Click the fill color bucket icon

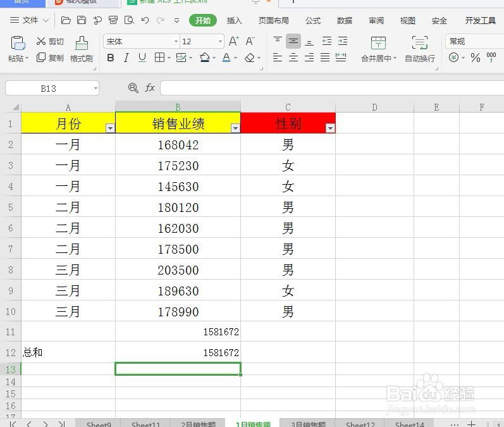coord(204,58)
